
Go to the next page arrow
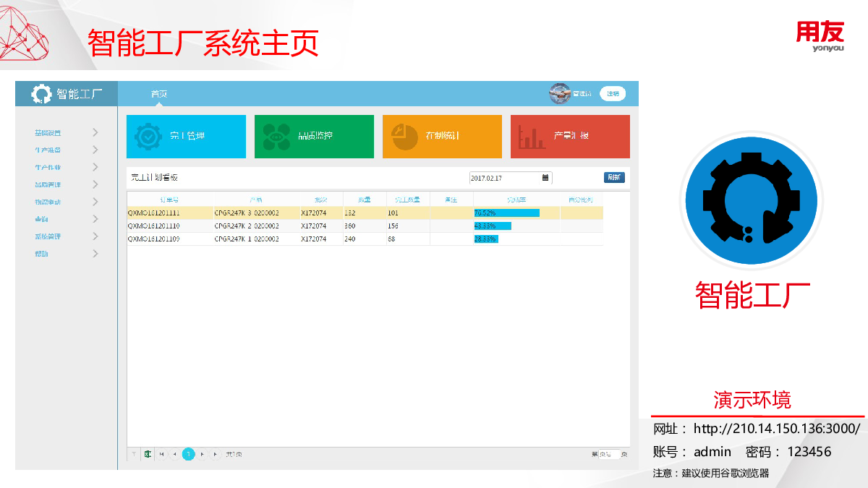tap(203, 454)
